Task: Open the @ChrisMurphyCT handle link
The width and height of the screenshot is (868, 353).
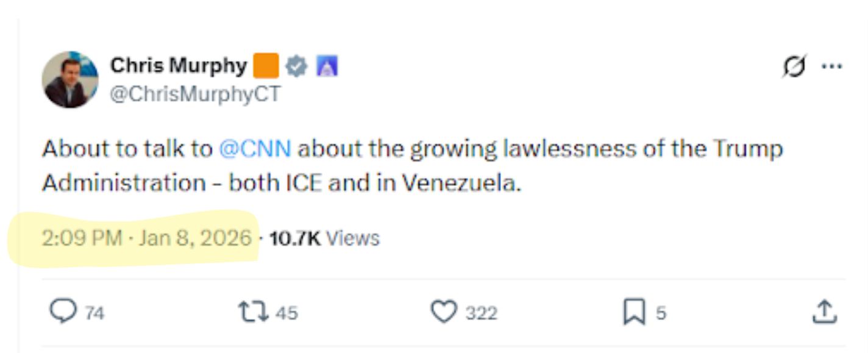Action: pyautogui.click(x=195, y=94)
